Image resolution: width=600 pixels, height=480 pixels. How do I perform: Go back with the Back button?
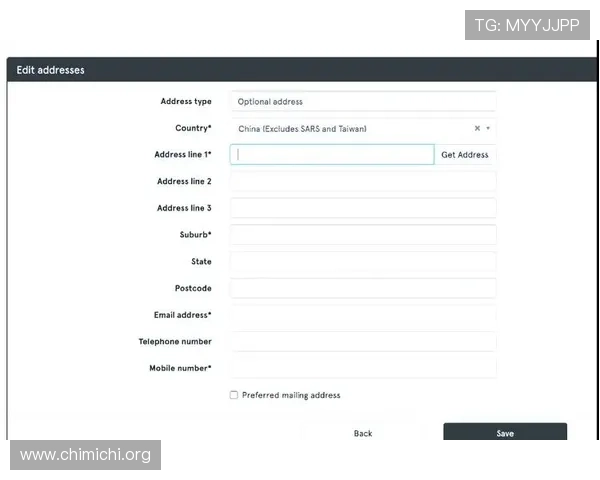pos(363,433)
